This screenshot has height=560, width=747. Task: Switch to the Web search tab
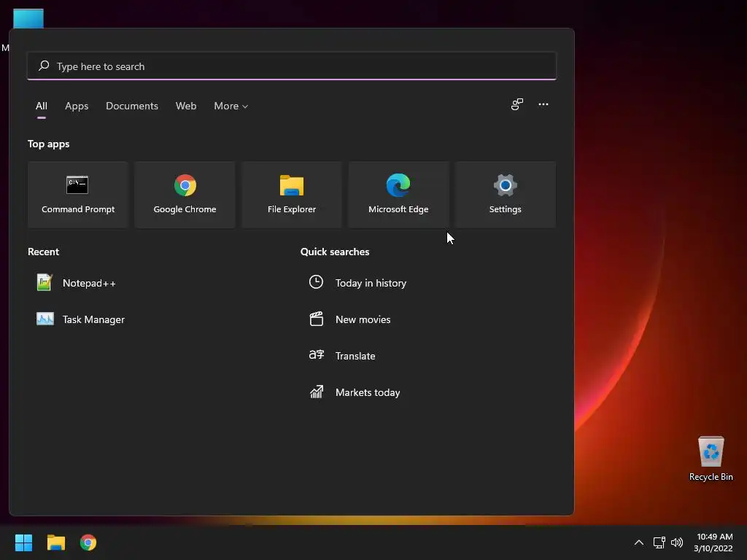186,106
